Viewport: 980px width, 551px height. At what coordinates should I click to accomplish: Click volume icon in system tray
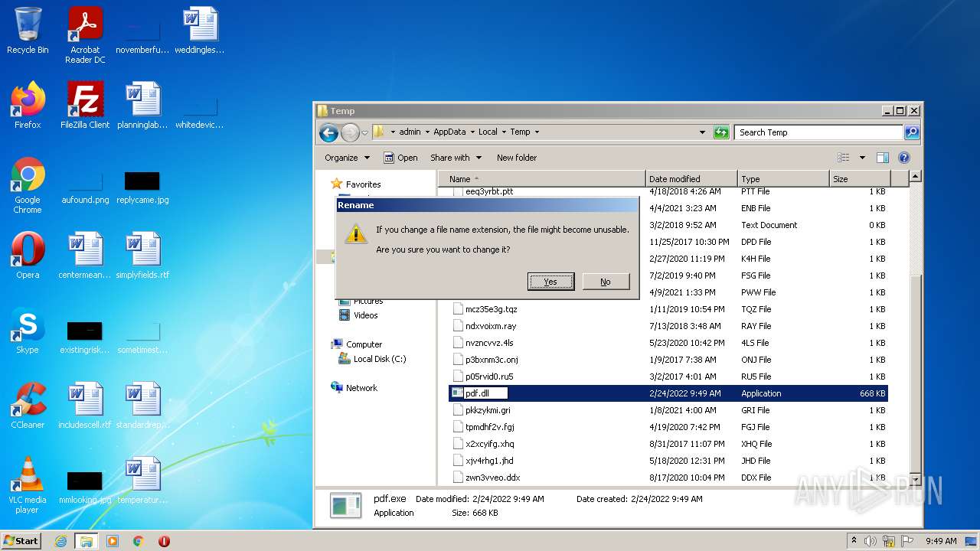(871, 541)
